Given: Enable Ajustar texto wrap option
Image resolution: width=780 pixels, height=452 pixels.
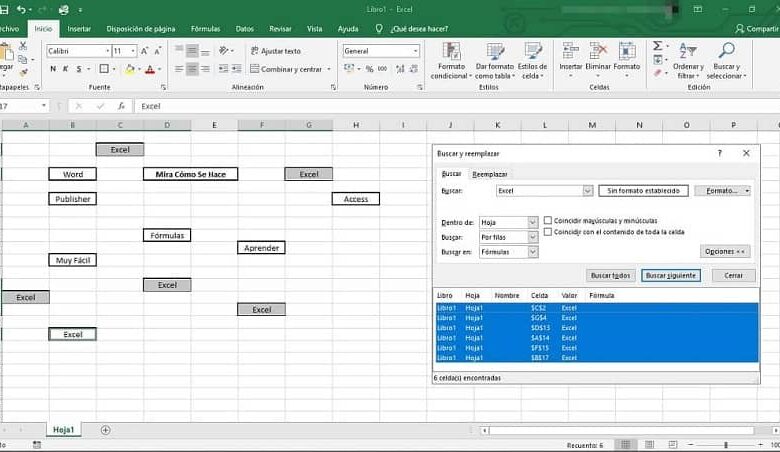Looking at the screenshot, I should point(276,51).
